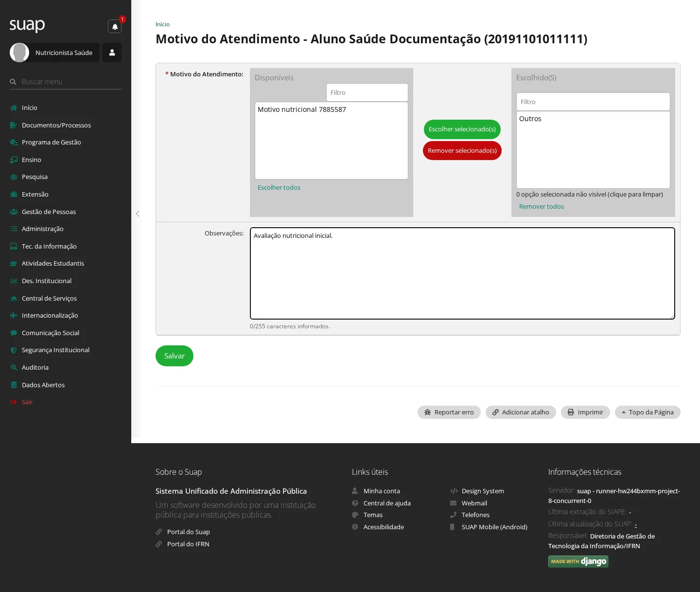Screen dimensions: 700x592
Task: Open the notifications bell icon
Action: pos(115,27)
